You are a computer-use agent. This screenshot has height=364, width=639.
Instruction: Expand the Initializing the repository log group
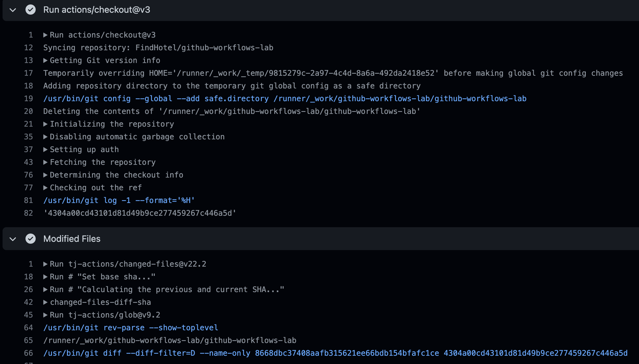(x=46, y=124)
